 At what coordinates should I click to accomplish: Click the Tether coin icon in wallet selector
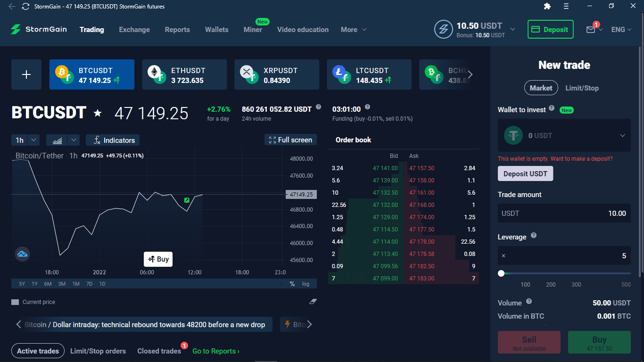point(513,135)
